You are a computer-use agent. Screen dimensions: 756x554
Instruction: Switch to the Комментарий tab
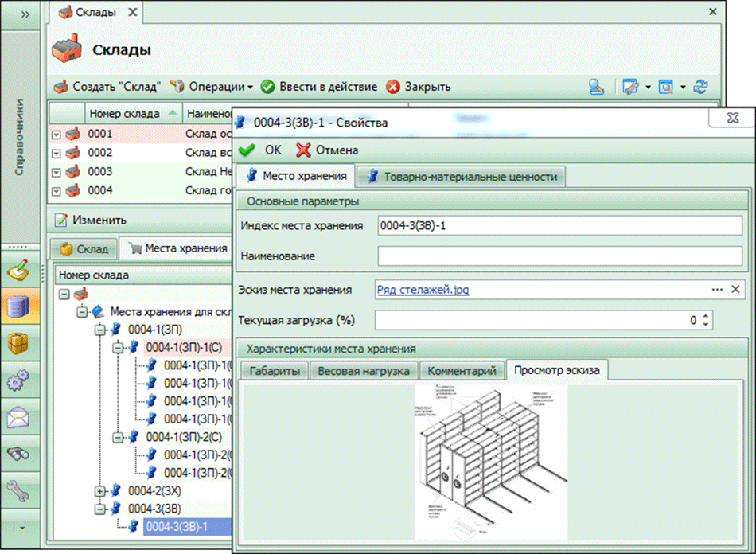tap(462, 371)
